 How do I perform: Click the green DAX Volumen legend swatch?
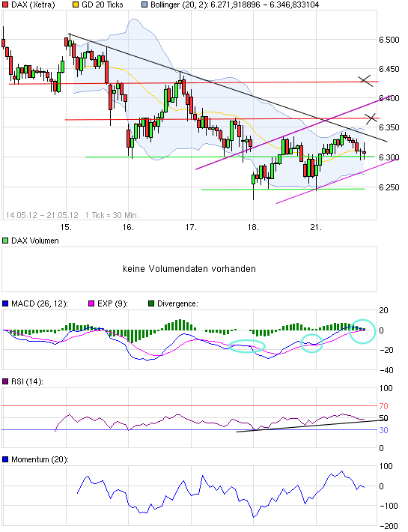click(5, 241)
